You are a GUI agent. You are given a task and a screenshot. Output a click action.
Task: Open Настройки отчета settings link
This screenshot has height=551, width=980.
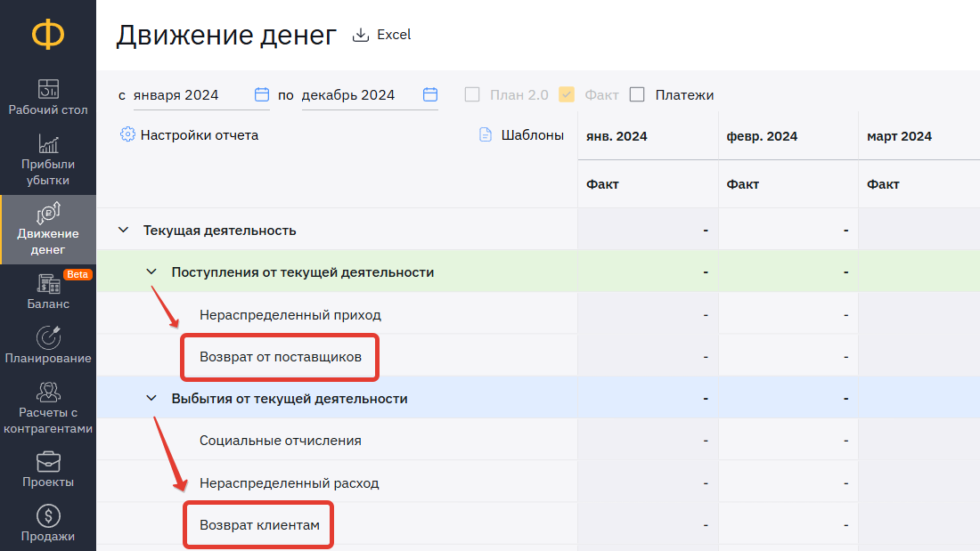tap(200, 135)
